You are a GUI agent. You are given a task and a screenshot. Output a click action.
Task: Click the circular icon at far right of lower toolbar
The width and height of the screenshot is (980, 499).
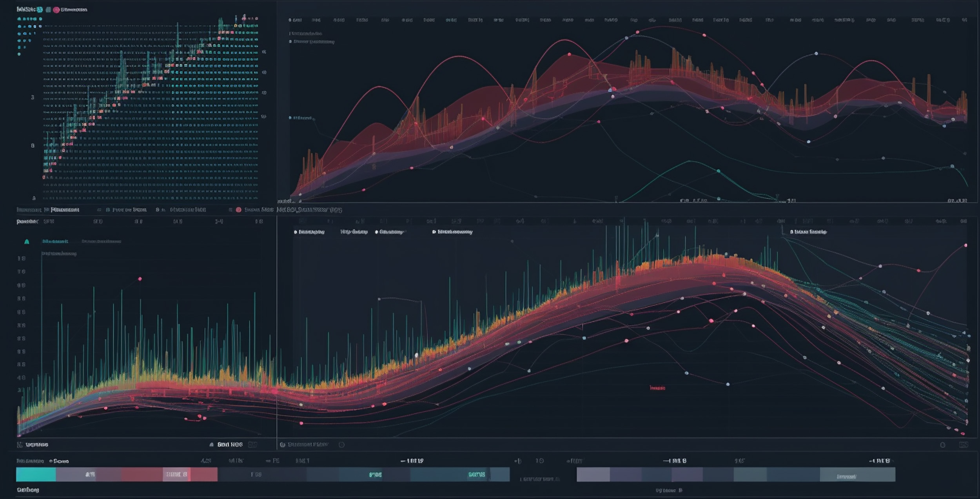click(x=943, y=445)
